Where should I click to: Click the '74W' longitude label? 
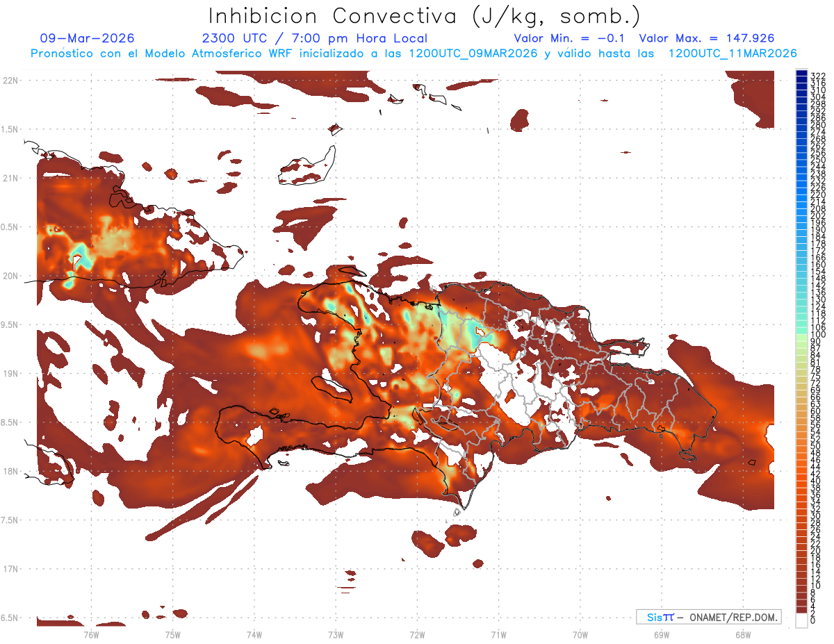(254, 635)
